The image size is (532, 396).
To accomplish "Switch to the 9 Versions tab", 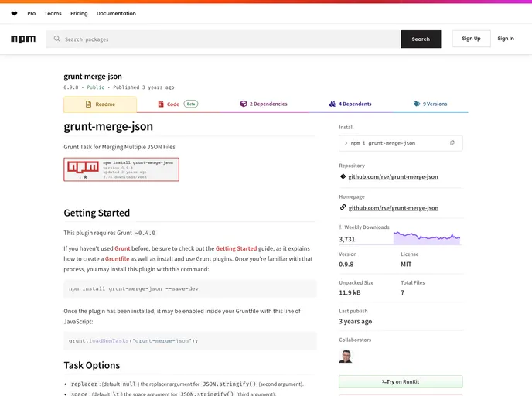I will 430,104.
